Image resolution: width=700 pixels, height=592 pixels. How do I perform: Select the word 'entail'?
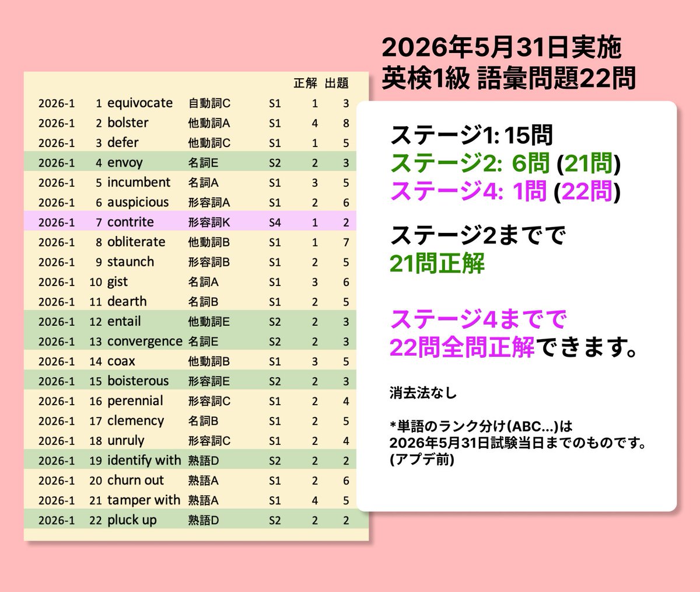pos(124,322)
